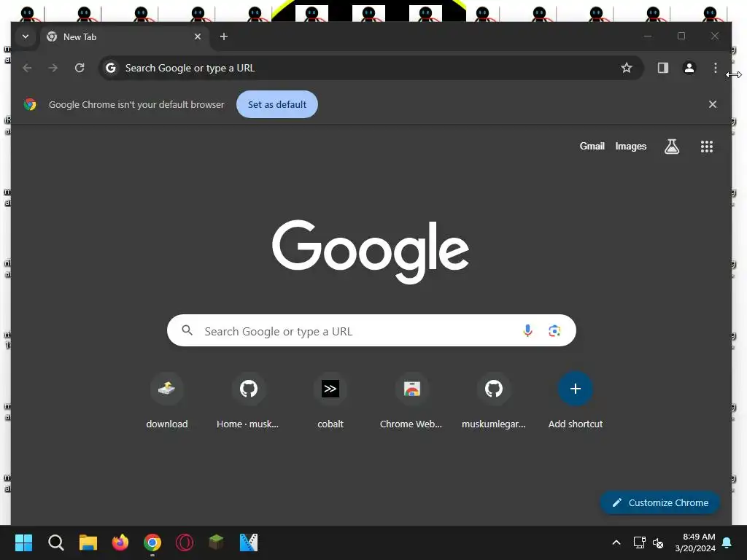Viewport: 747px width, 560px height.
Task: Start voice search with microphone
Action: (527, 330)
